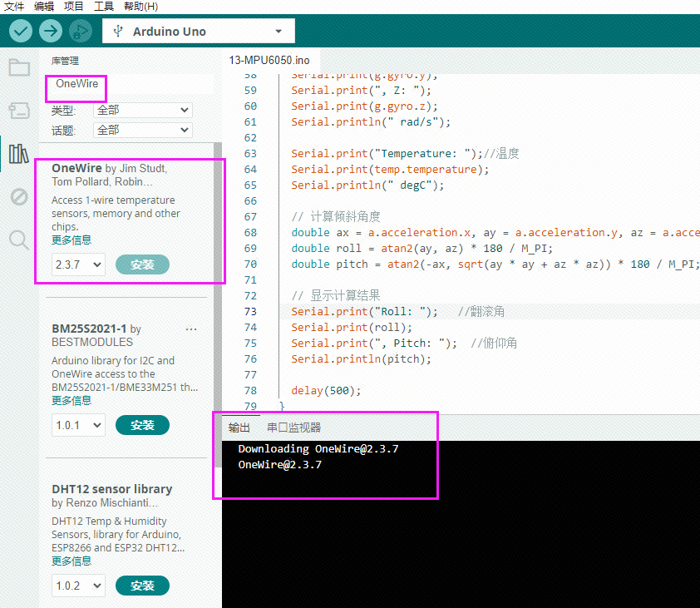The width and height of the screenshot is (700, 608).
Task: Open the three-dots menu for BM25S2021-1
Action: pyautogui.click(x=191, y=329)
